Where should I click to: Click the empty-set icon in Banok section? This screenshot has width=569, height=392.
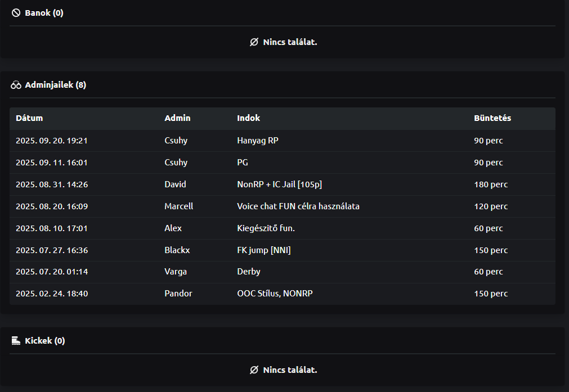254,42
